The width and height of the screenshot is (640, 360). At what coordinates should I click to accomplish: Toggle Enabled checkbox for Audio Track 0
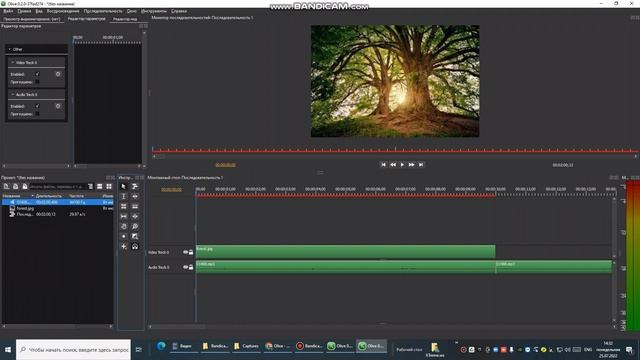pyautogui.click(x=37, y=106)
